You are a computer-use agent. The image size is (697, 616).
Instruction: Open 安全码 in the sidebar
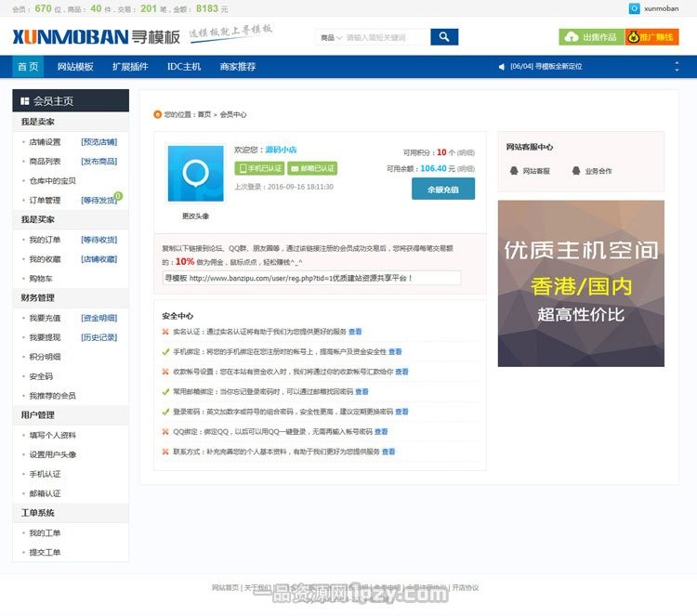tap(41, 376)
